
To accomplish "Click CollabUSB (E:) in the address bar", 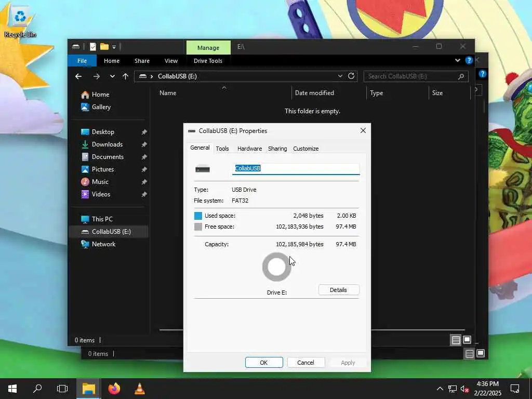I will click(x=177, y=76).
